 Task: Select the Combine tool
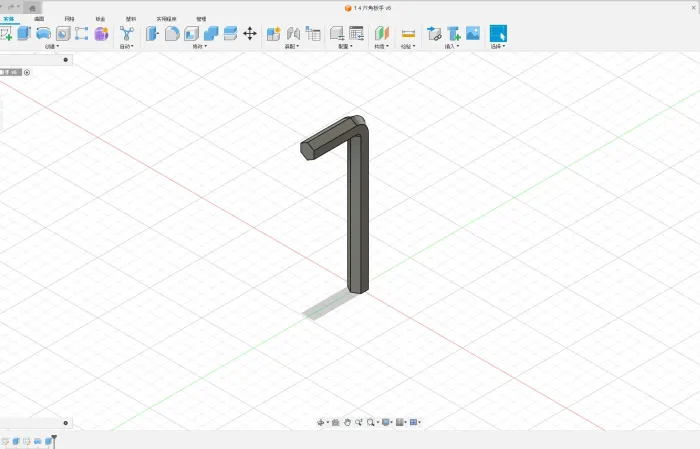click(x=211, y=33)
